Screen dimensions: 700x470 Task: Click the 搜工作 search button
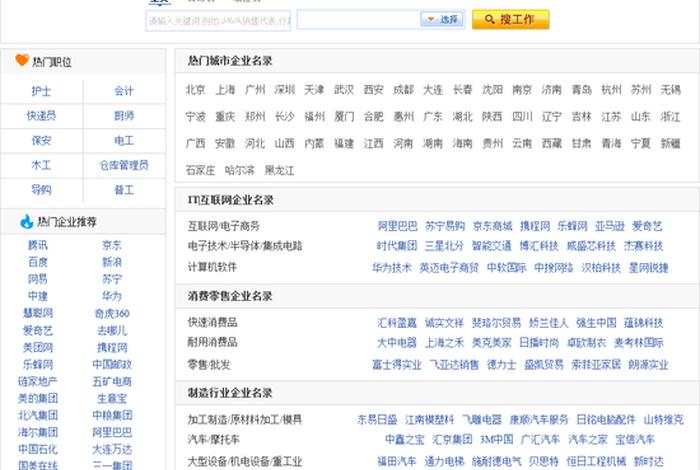tap(511, 20)
